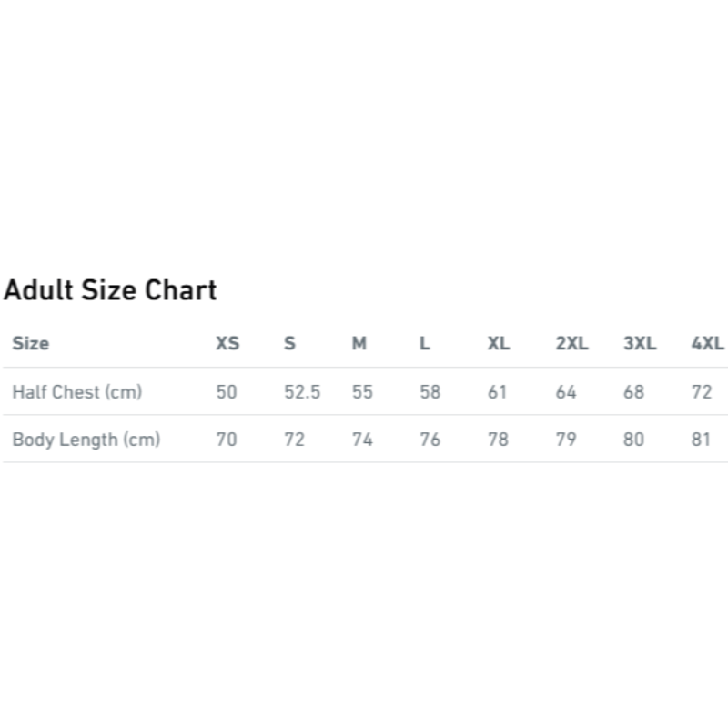Click the 2XL size column header
This screenshot has width=728, height=728.
click(x=572, y=344)
